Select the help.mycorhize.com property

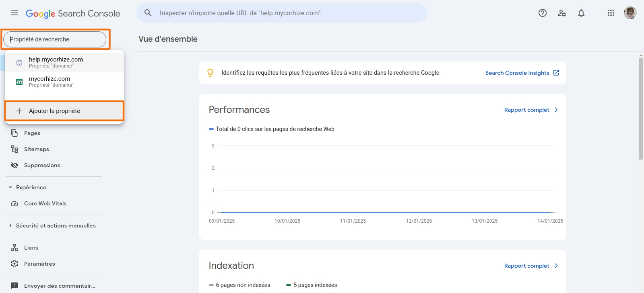64,63
